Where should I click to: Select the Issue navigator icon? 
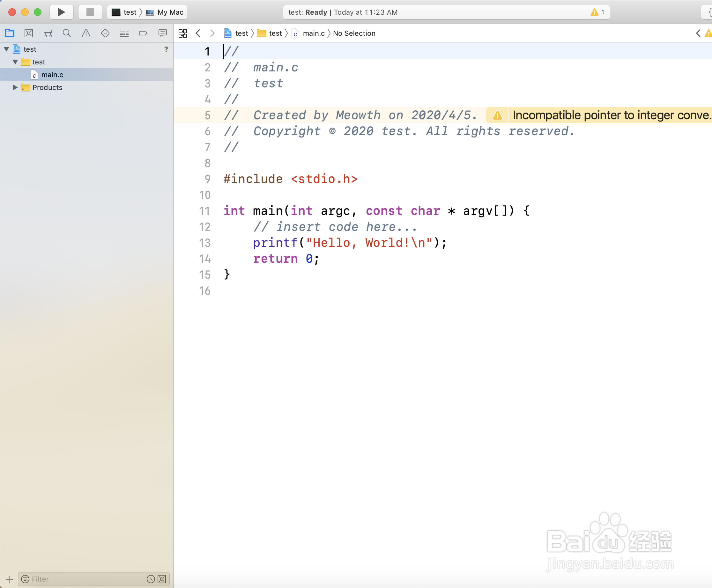tap(85, 33)
